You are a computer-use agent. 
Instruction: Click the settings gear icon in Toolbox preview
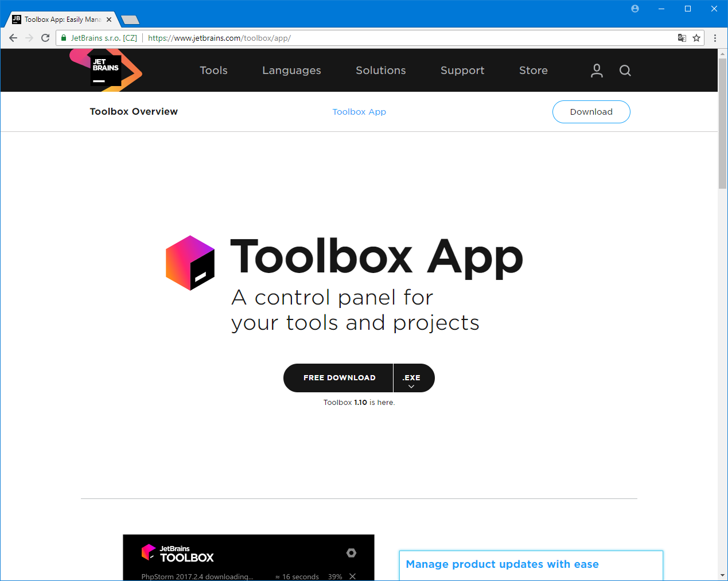pos(351,553)
